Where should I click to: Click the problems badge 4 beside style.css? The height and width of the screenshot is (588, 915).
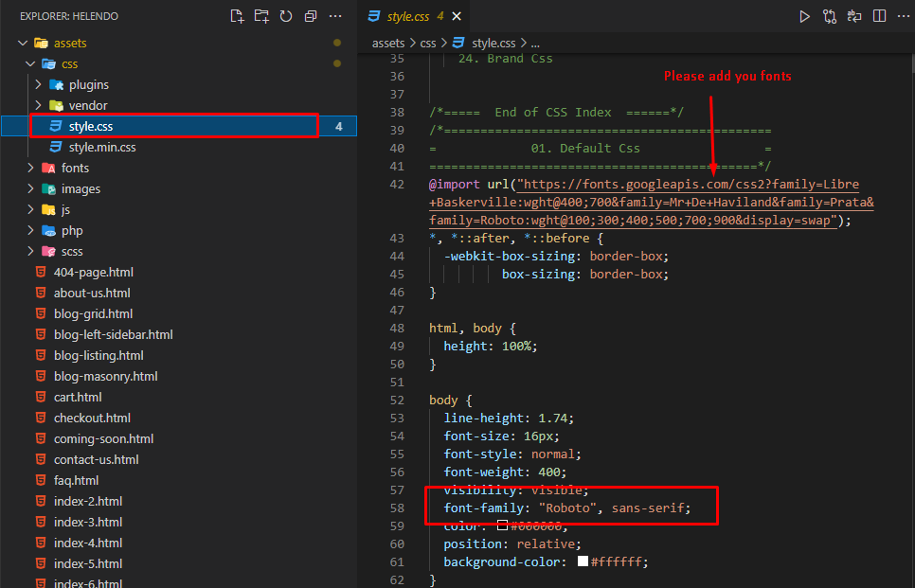click(339, 127)
